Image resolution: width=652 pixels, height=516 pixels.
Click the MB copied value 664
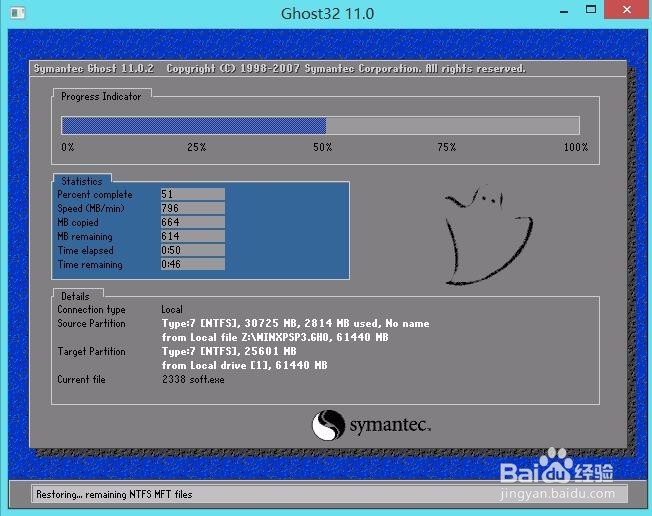click(x=193, y=222)
